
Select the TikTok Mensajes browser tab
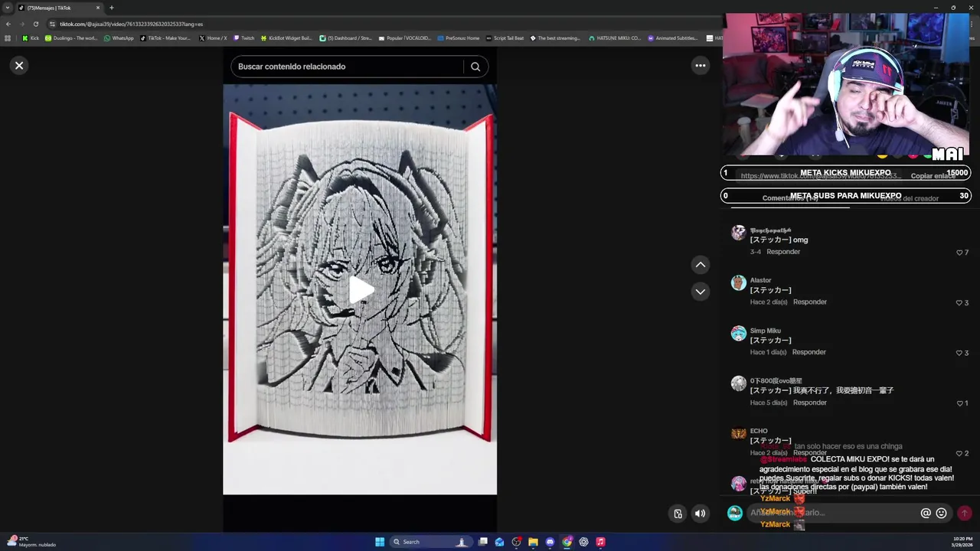click(58, 8)
